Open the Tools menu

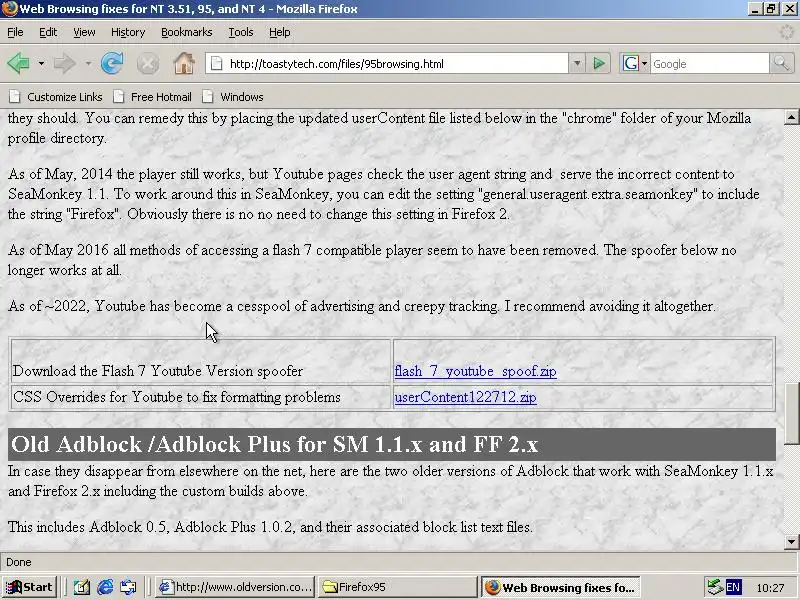coord(241,32)
